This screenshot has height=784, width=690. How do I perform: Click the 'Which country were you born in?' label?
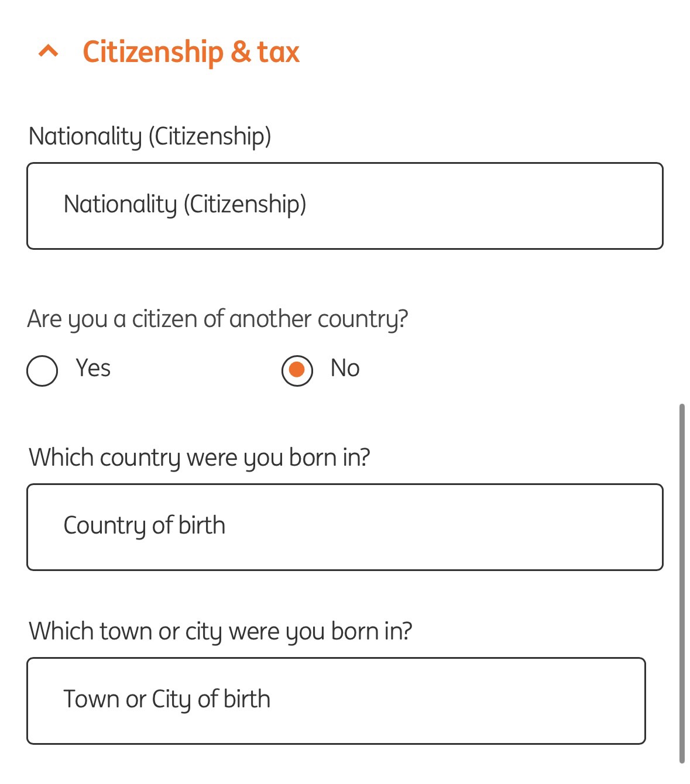[199, 458]
